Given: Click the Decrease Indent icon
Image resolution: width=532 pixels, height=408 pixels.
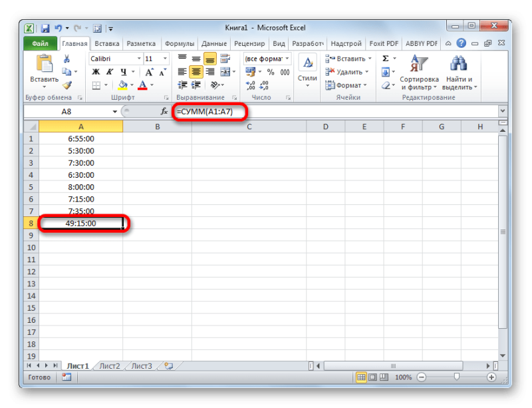Looking at the screenshot, I should (x=182, y=85).
